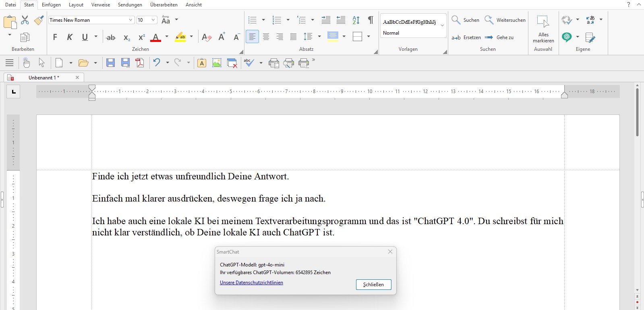Screen dimensions: 644x310
Task: Cut selection with the scissors icon
Action: [x=25, y=20]
